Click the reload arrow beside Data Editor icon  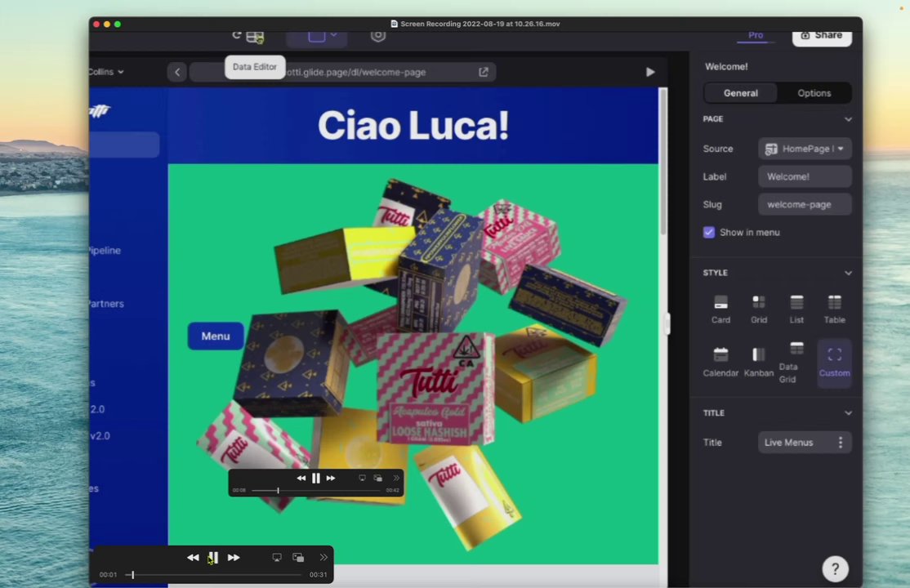(x=236, y=35)
